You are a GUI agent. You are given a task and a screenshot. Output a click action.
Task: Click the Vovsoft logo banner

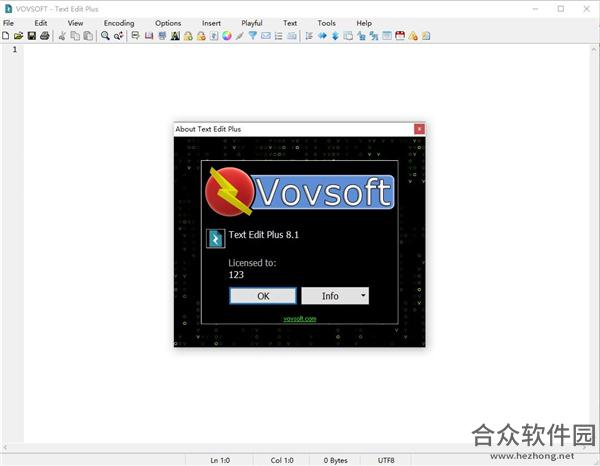coord(300,191)
